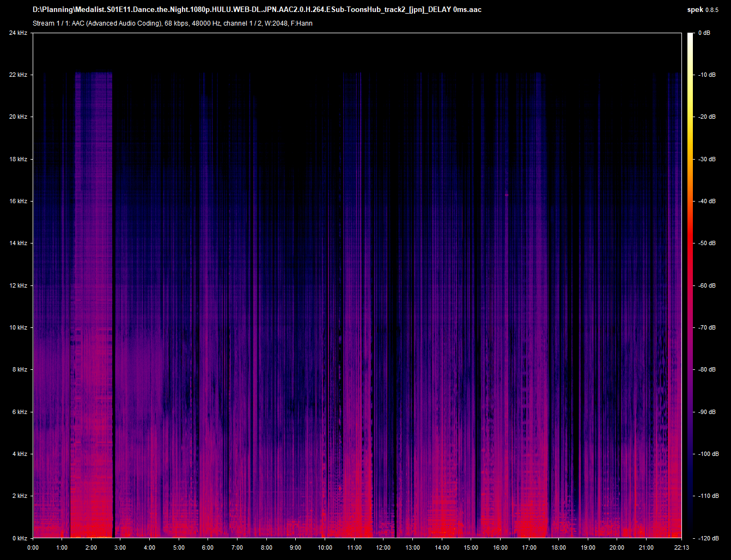The width and height of the screenshot is (731, 560).
Task: Select the 5:00 mark on the time axis
Action: [179, 547]
